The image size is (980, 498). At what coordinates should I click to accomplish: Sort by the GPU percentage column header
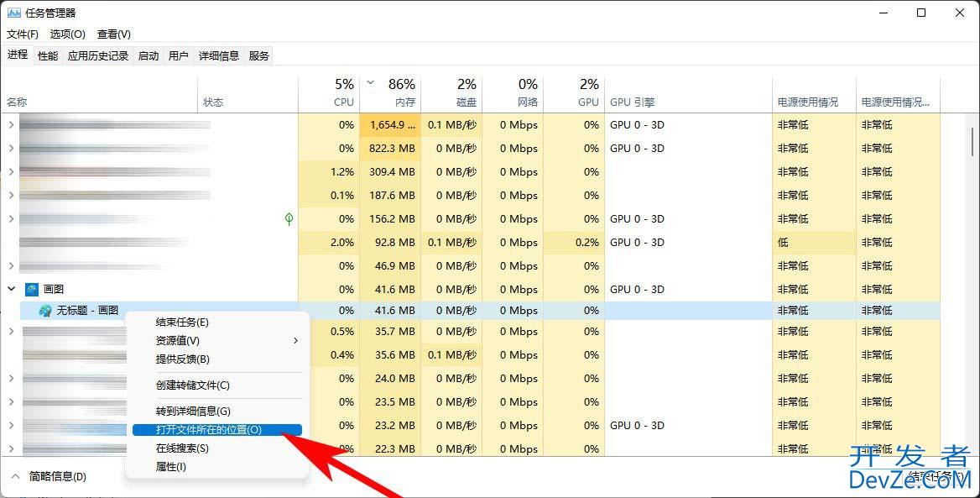click(574, 94)
